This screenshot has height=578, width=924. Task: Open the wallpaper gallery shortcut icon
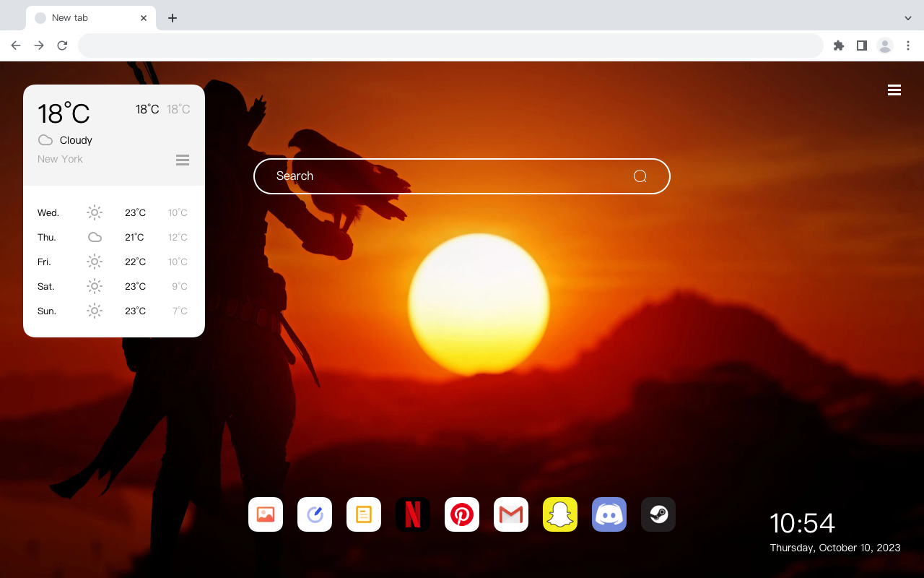click(266, 514)
